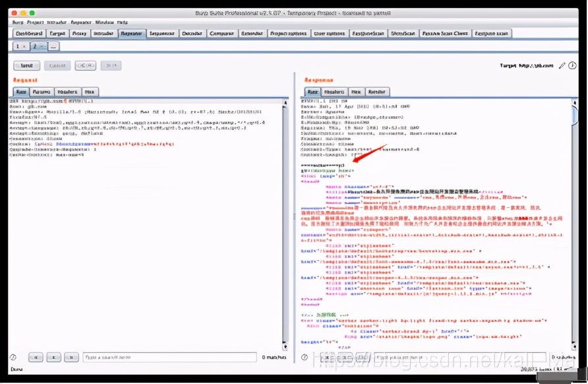Click the Send button

click(26, 65)
